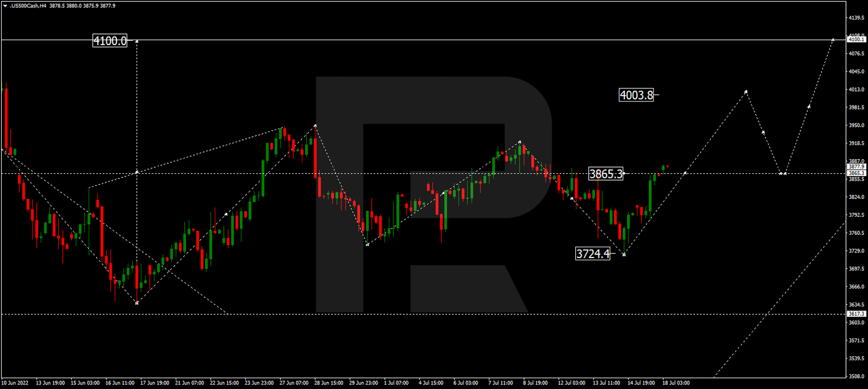Viewport: 868px width, 389px height.
Task: Select the 3865.3 price label box
Action: pyautogui.click(x=606, y=174)
